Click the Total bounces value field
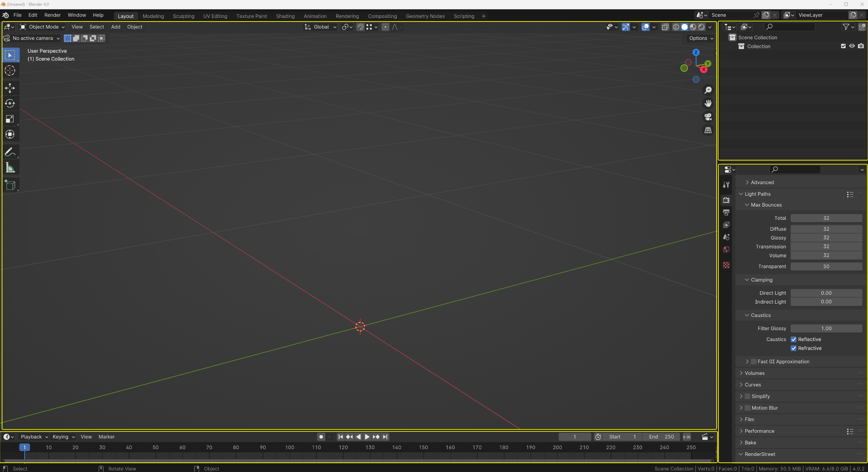The height and width of the screenshot is (472, 868). point(826,218)
